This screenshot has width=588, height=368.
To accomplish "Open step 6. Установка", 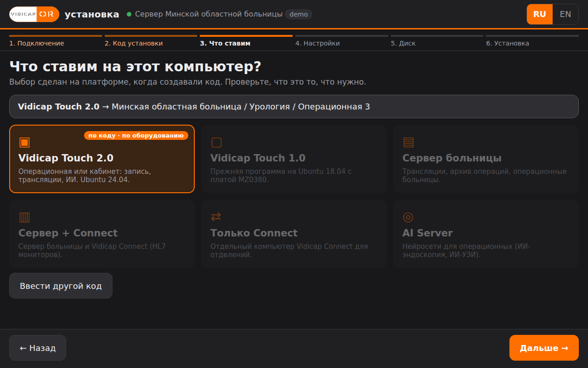I will click(x=532, y=41).
